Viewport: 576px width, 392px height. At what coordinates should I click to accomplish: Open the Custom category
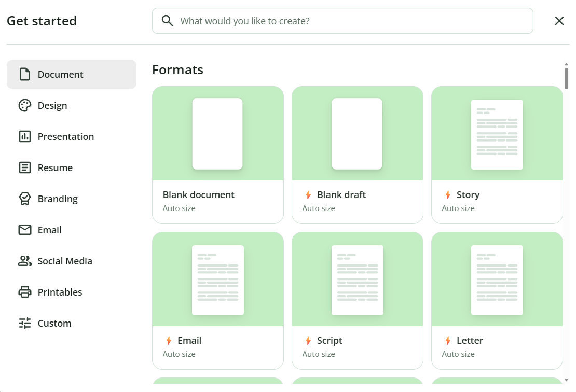point(54,324)
